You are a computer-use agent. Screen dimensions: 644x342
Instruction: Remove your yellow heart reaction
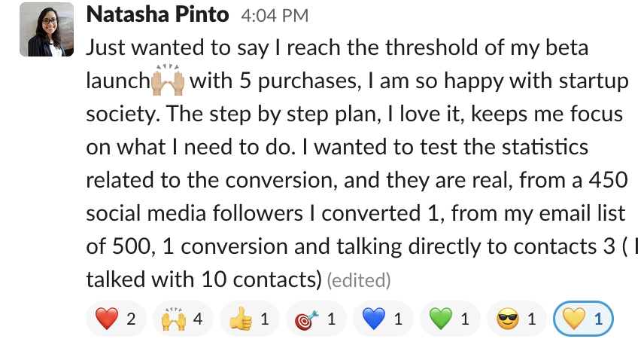pos(584,319)
